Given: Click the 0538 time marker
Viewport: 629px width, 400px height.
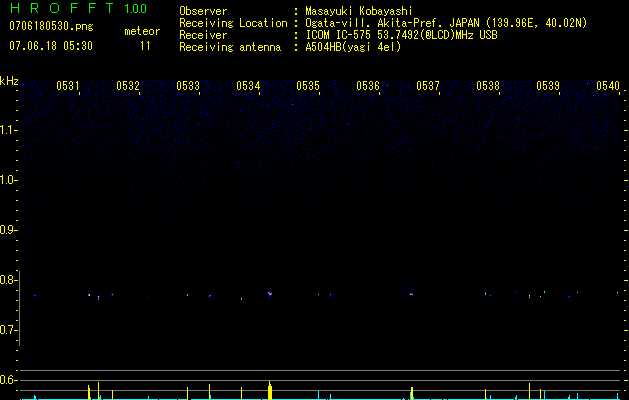Looking at the screenshot, I should click(488, 86).
